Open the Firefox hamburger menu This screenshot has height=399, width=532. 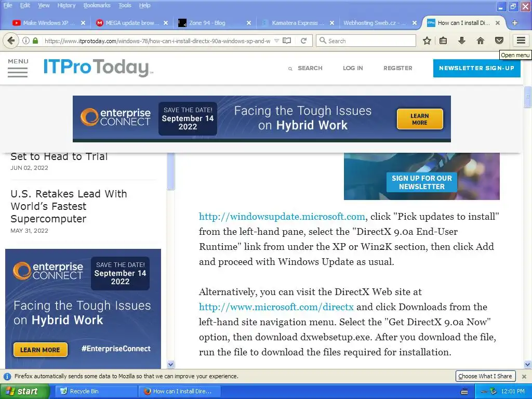(x=521, y=41)
